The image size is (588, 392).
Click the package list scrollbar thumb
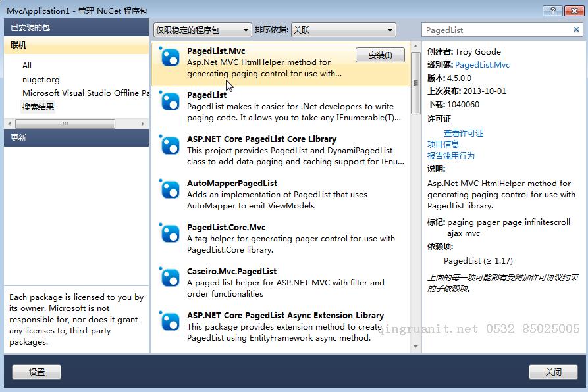tap(415, 83)
